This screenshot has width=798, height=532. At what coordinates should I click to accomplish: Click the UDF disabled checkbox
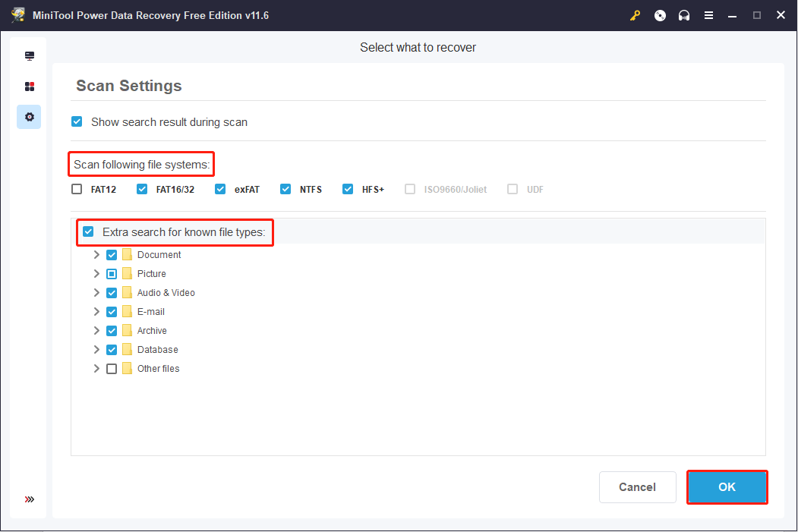[513, 189]
